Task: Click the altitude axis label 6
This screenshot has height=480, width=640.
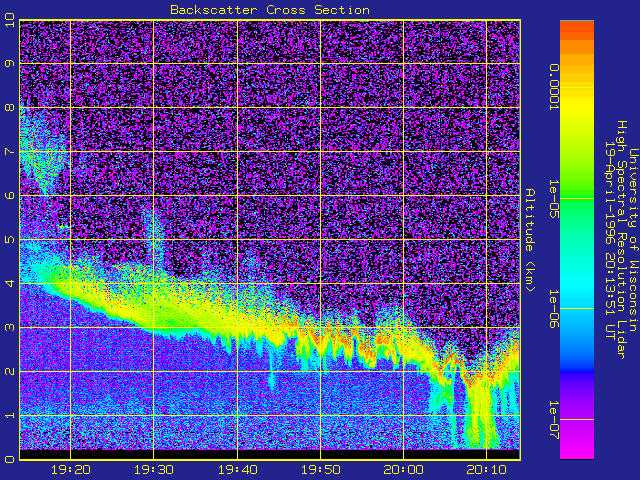Action: point(10,195)
